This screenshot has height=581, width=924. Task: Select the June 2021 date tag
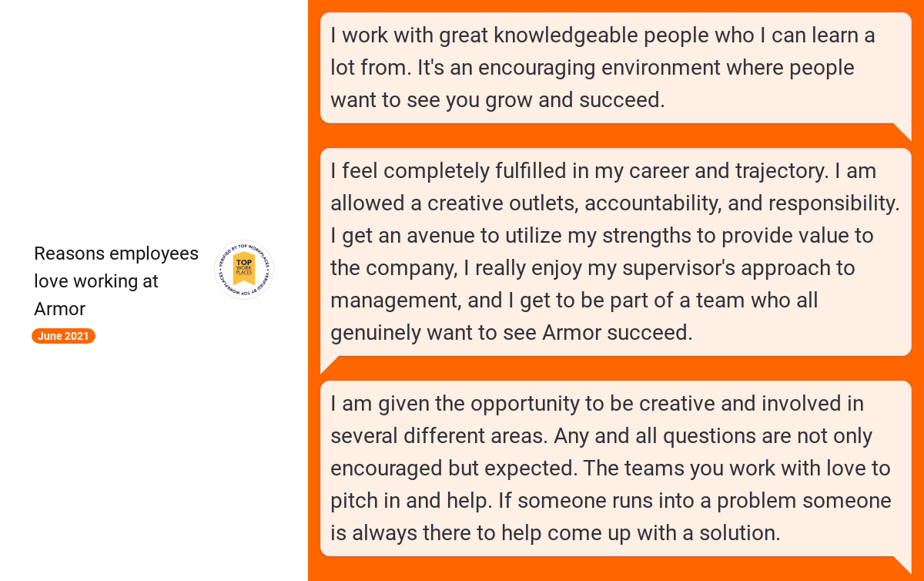63,336
